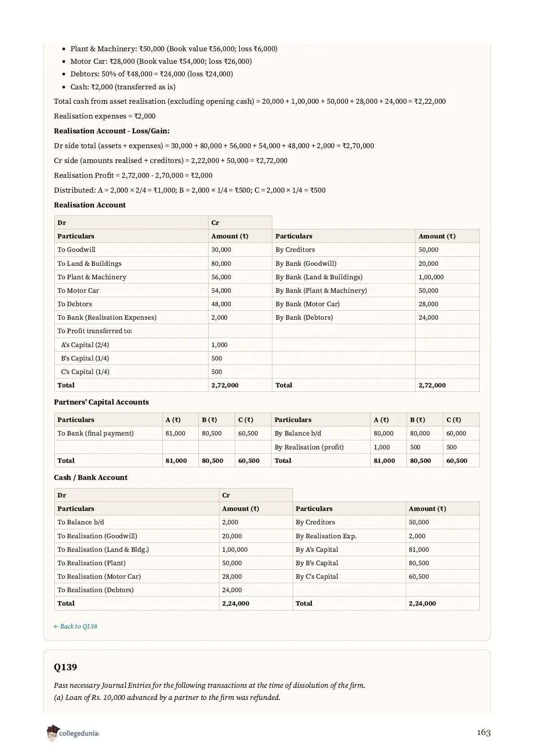Follow the Back to Q138 link
Image resolution: width=534 pixels, height=756 pixels.
(x=75, y=626)
